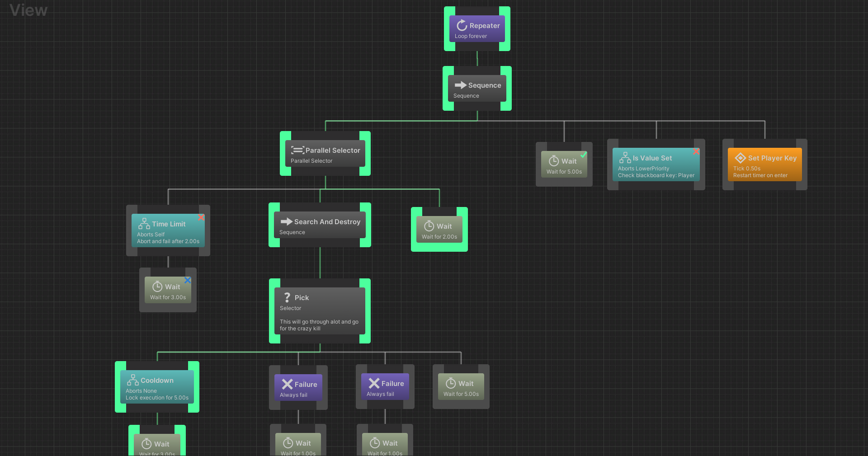
Task: Select the Set Player Key action node
Action: tap(765, 165)
